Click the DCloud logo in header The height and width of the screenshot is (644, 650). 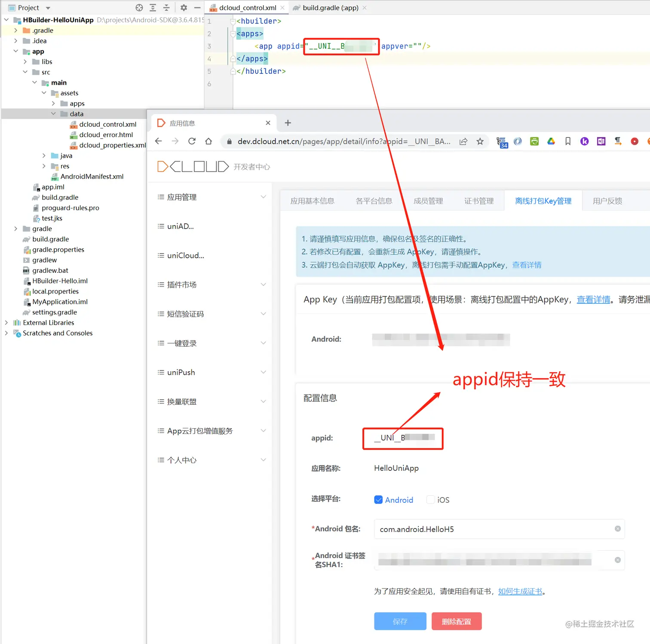click(x=193, y=167)
